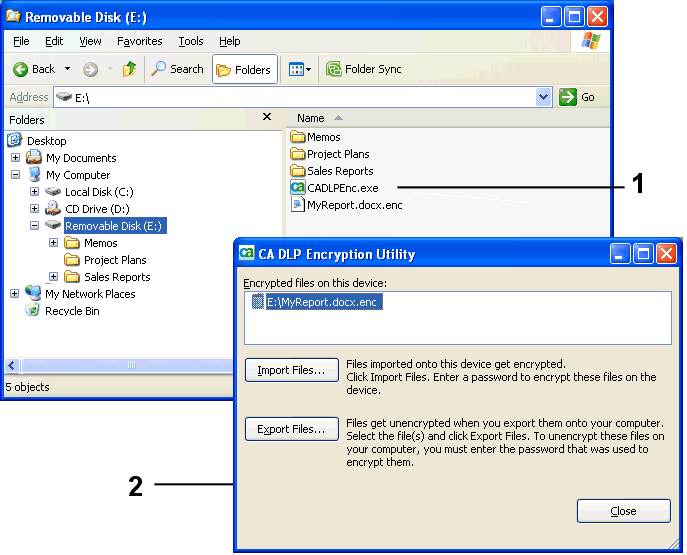Click Close in the Encryption Utility dialog
Screen dimensions: 687x555
click(x=623, y=511)
